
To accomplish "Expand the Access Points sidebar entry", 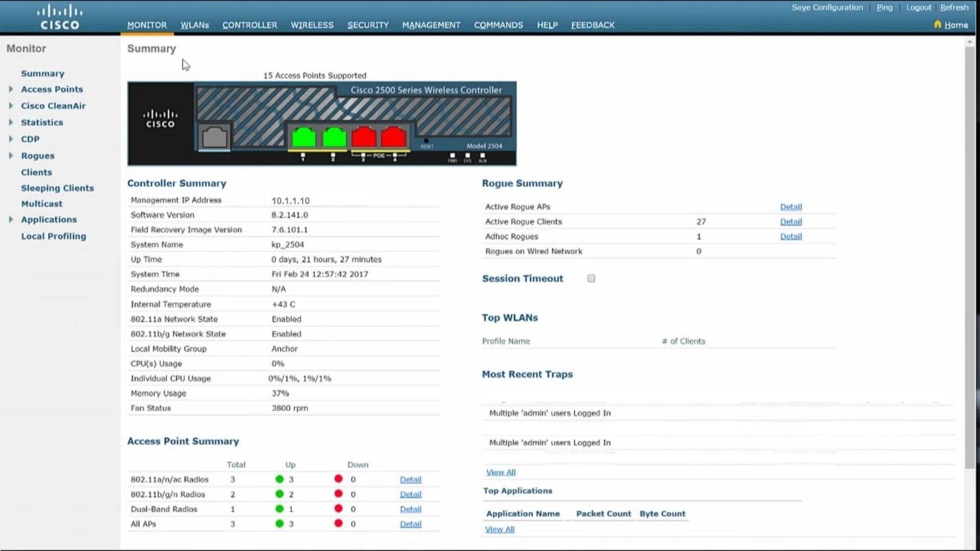I will (10, 89).
